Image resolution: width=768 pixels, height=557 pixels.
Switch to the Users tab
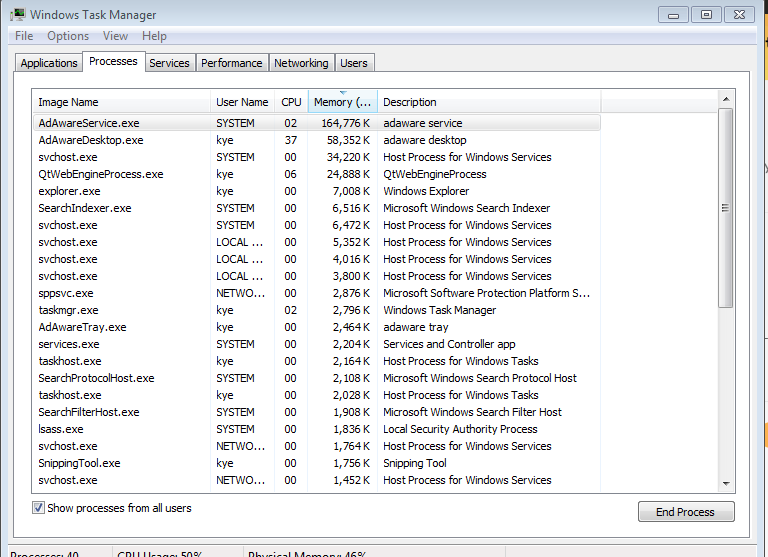354,63
